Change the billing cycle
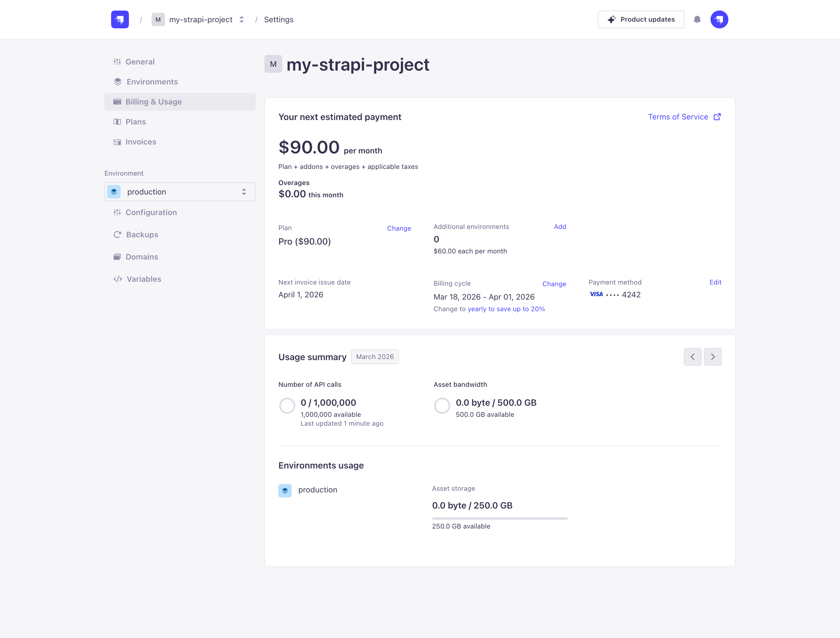The height and width of the screenshot is (638, 840). coord(554,284)
